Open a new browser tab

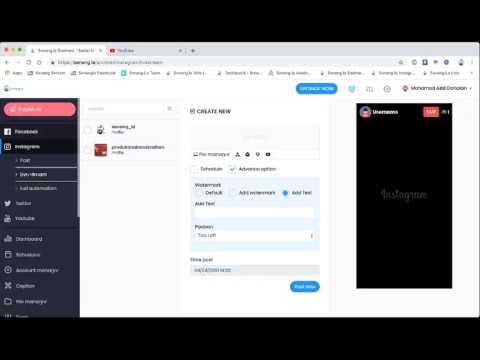pyautogui.click(x=193, y=51)
